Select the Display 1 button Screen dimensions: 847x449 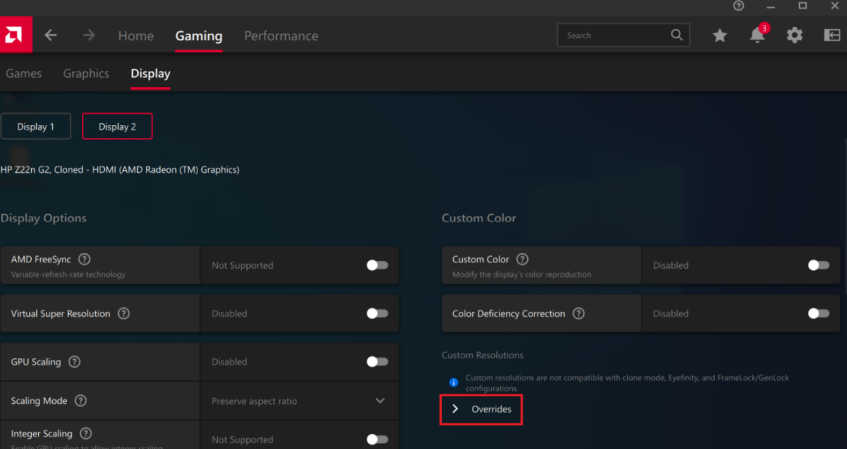(36, 126)
